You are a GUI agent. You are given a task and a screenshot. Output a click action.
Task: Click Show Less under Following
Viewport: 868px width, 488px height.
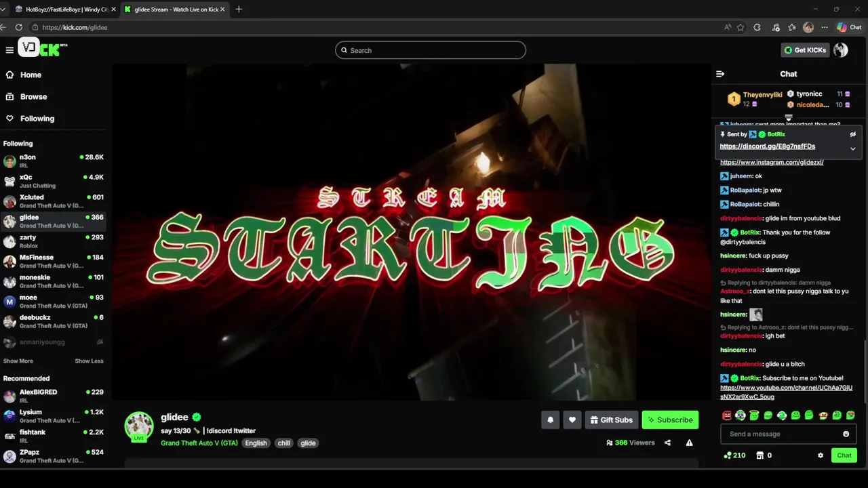click(89, 361)
